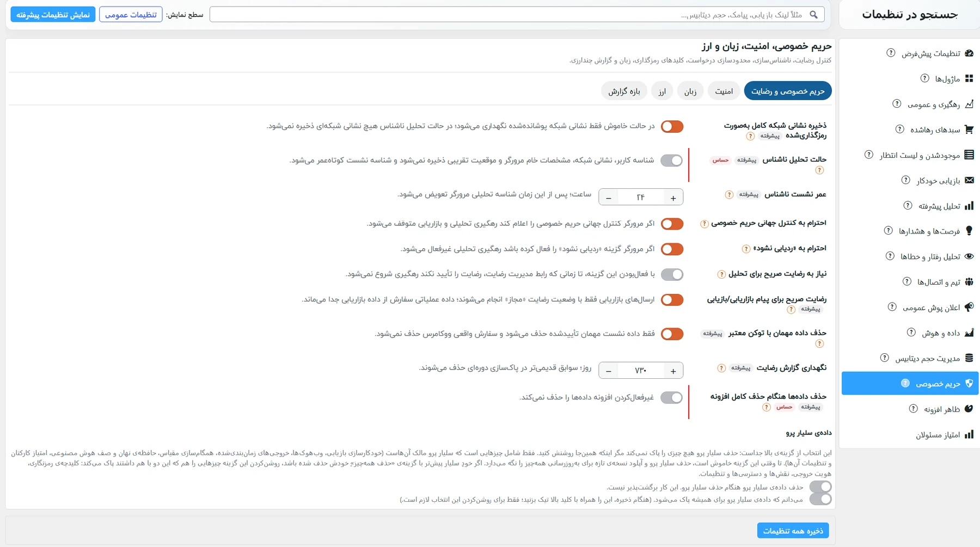This screenshot has height=547, width=980.
Task: Click the cart icon beside سبدهای رهاشده
Action: point(969,130)
